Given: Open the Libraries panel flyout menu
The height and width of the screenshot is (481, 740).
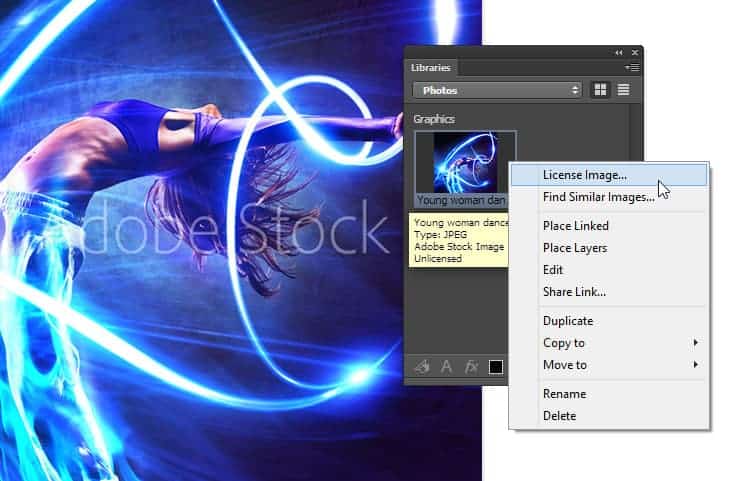Looking at the screenshot, I should [632, 68].
